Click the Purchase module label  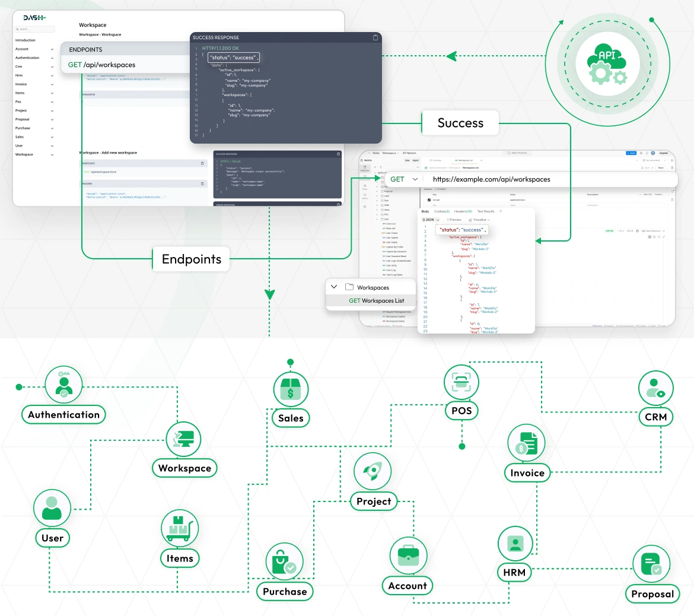tap(285, 592)
